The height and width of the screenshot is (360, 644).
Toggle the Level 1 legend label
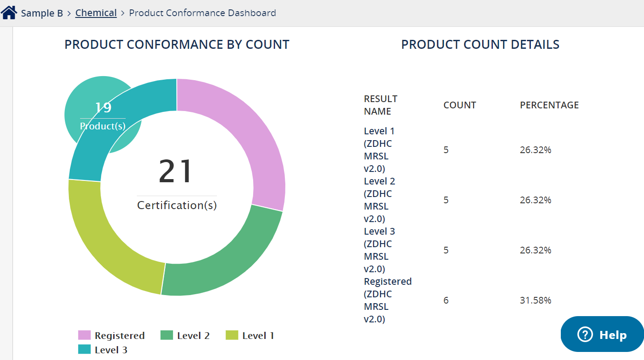click(x=258, y=335)
